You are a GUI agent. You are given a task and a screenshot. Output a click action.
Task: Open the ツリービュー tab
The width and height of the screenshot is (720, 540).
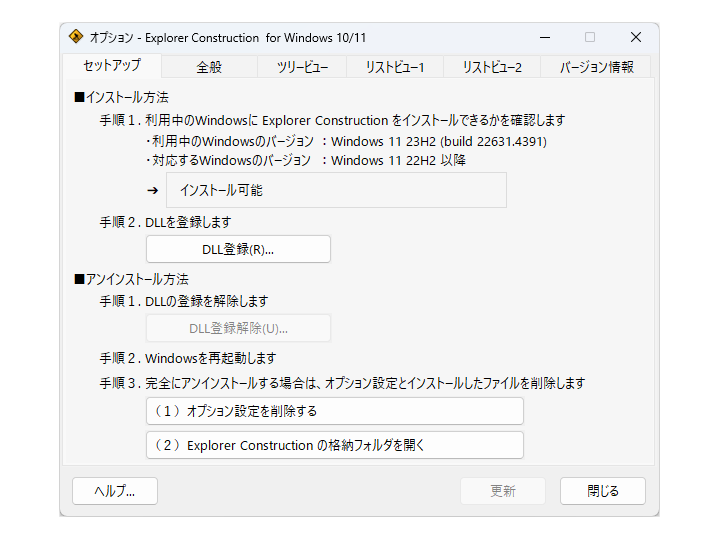(302, 67)
